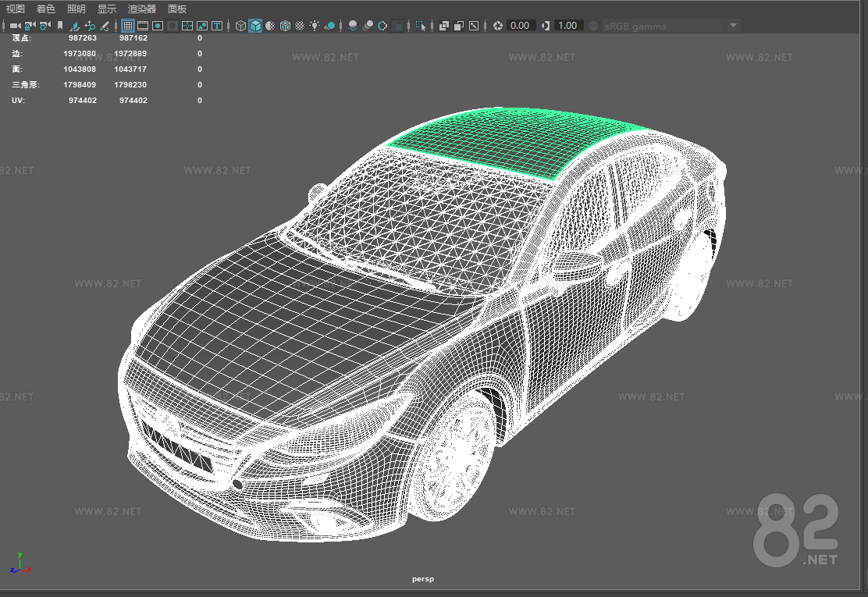This screenshot has width=868, height=597.
Task: Toggle the Film Gate overlay
Action: point(143,26)
